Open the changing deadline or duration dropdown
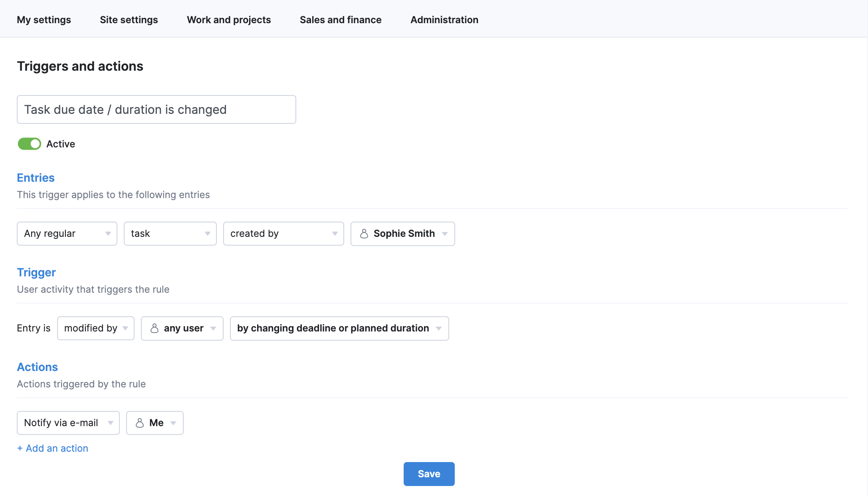Image resolution: width=868 pixels, height=496 pixels. pos(339,328)
